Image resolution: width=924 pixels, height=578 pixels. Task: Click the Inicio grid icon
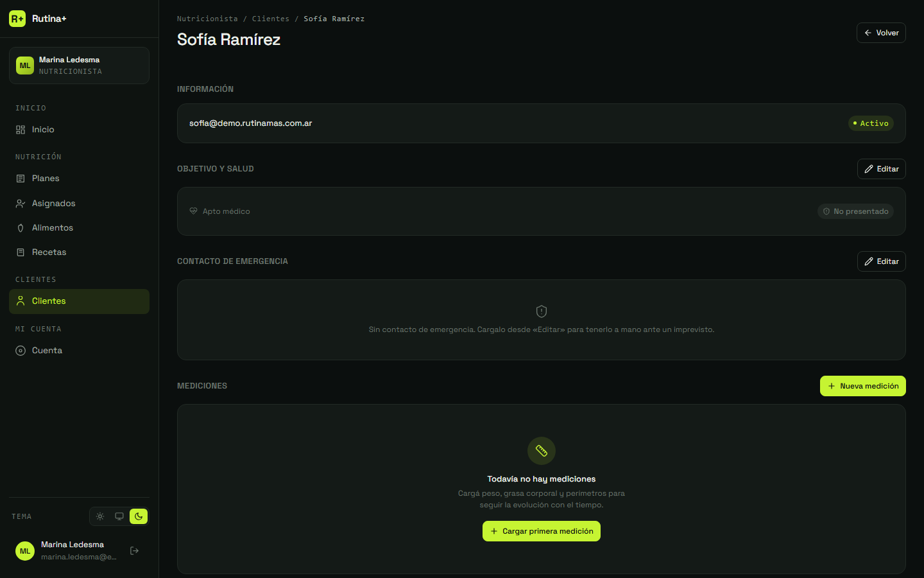(21, 130)
